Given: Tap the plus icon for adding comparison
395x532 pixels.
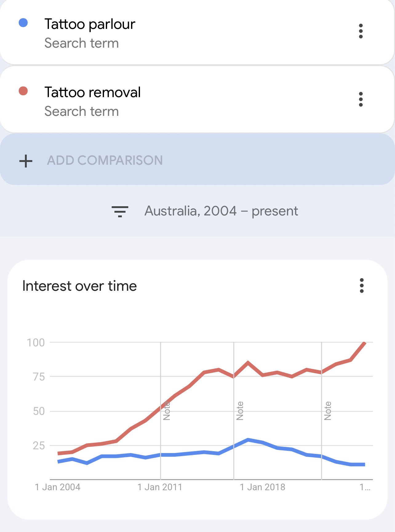Looking at the screenshot, I should [x=26, y=161].
